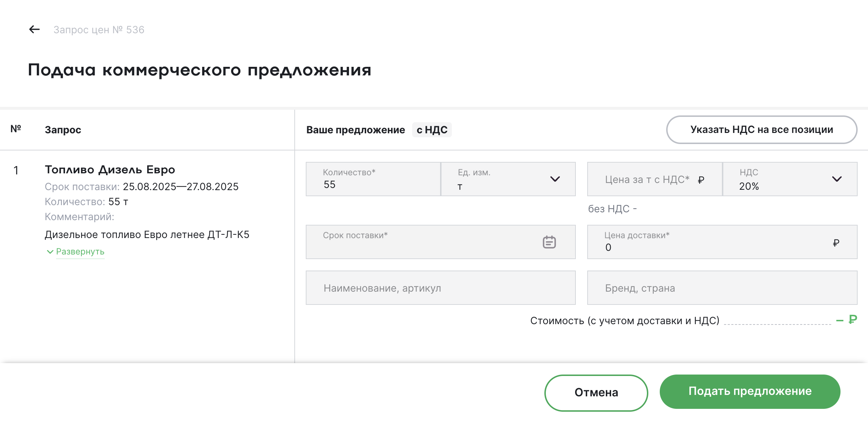Open the НДС 20% dropdown
The height and width of the screenshot is (421, 868).
[x=790, y=179]
